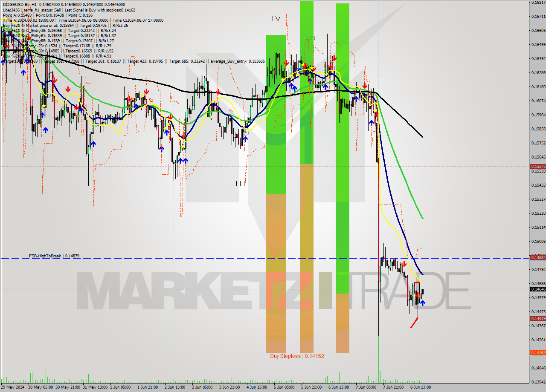The height and width of the screenshot is (392, 546).
Task: Click the 'I I I' wave label
Action: click(x=241, y=184)
